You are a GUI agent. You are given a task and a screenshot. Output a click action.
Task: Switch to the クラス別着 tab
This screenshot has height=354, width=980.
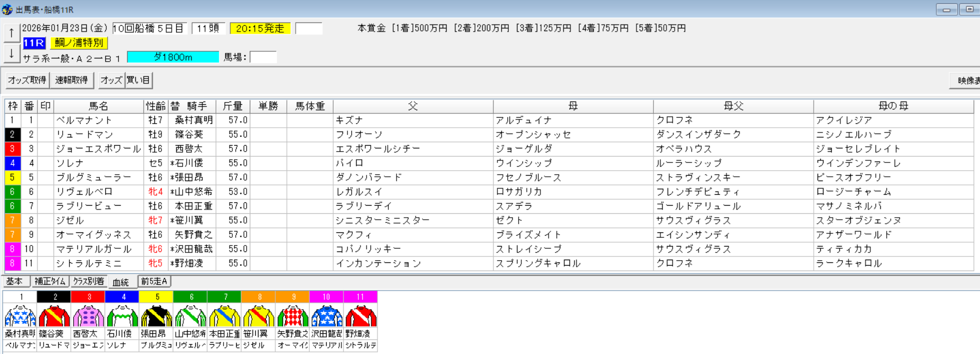pos(88,281)
